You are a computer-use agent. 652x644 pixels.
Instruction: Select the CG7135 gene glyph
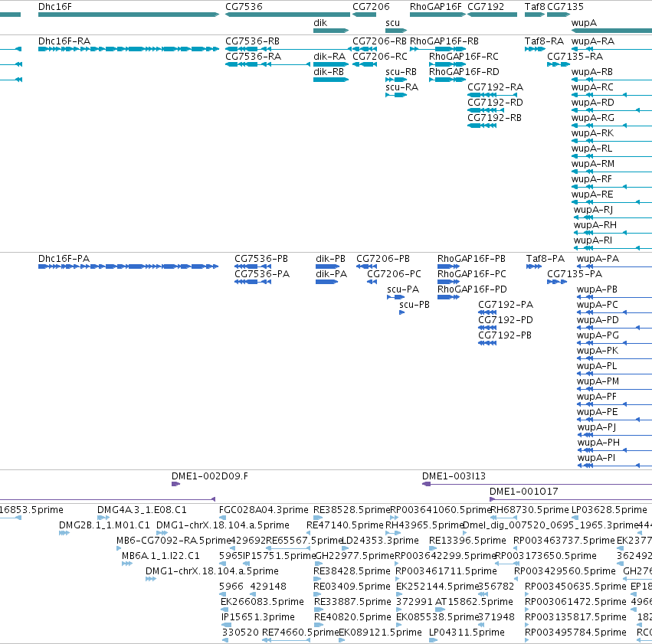tap(559, 15)
